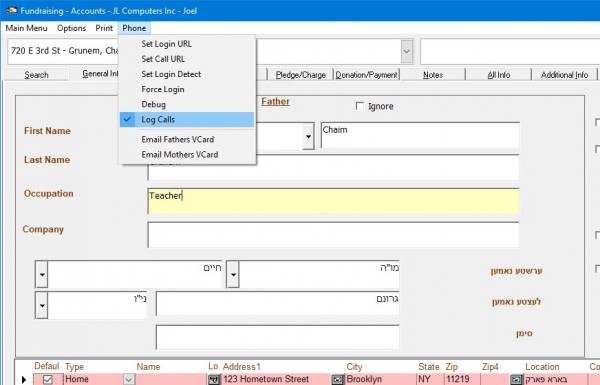Viewport: 600px width, 385px height.
Task: Click the Name column header
Action: [x=148, y=367]
